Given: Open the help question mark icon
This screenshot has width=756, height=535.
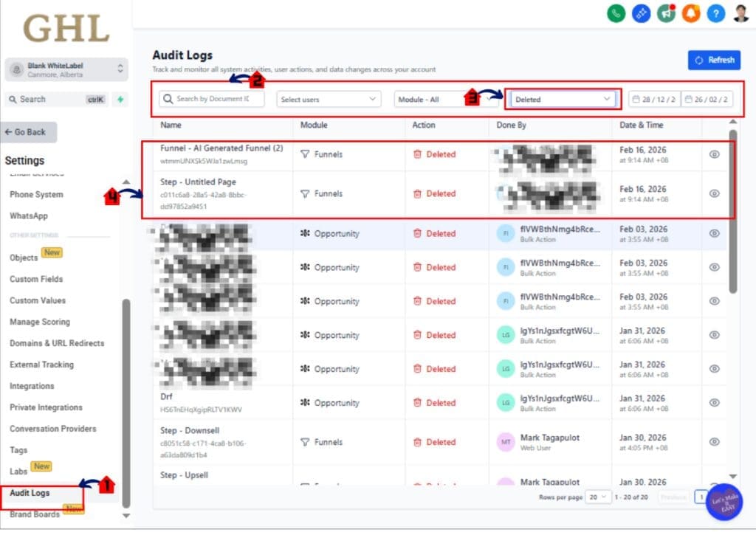Looking at the screenshot, I should [x=715, y=13].
